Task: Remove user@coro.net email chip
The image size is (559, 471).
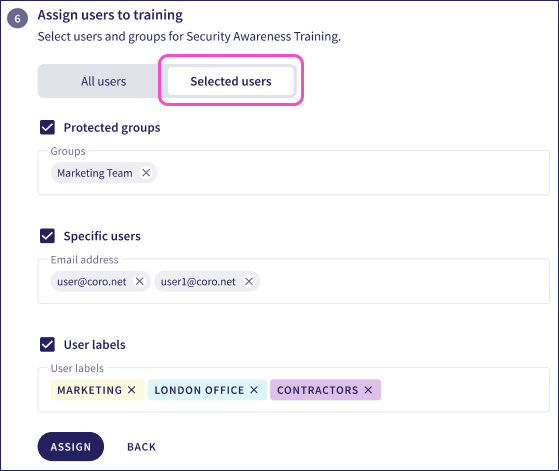Action: pos(139,281)
